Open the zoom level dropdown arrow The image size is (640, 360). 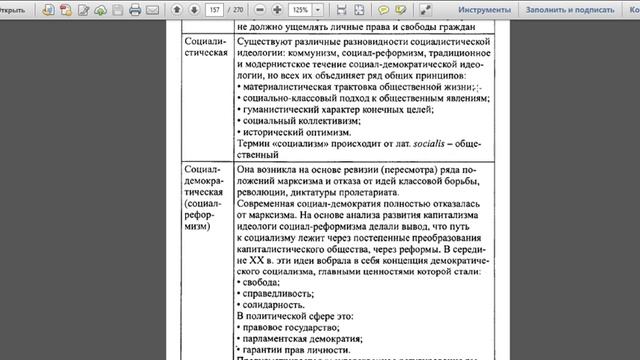318,10
